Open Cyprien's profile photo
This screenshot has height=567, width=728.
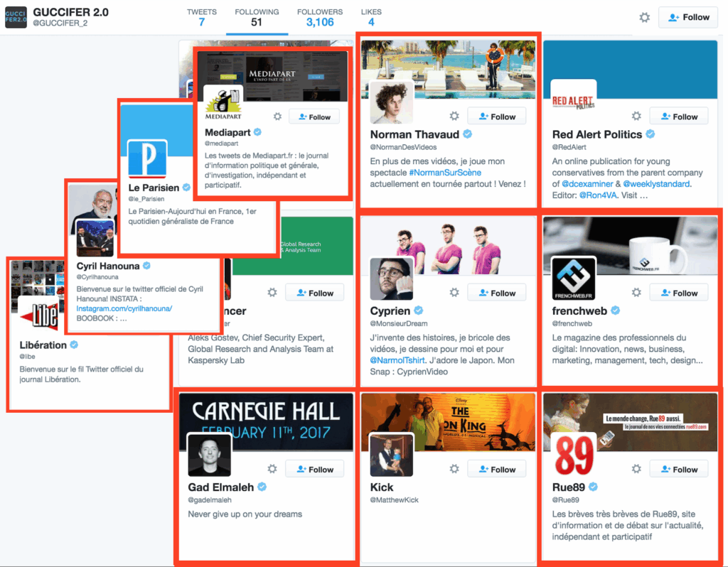pos(392,279)
